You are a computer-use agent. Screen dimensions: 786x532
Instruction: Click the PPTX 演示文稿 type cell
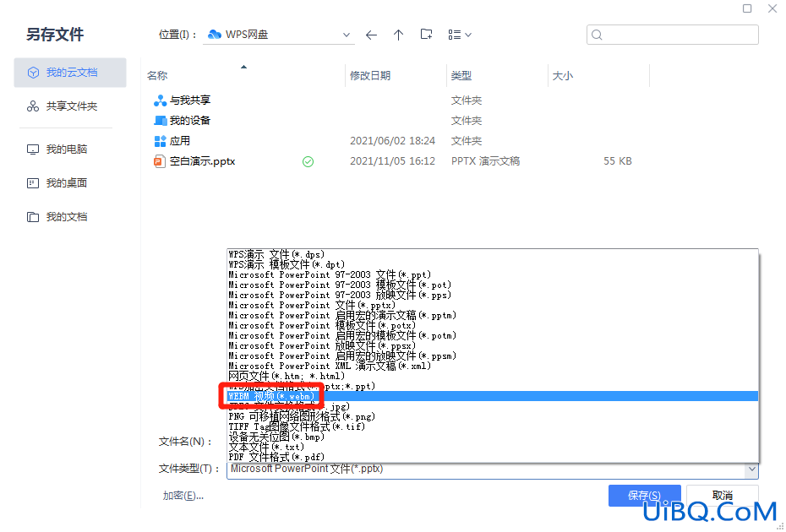point(485,161)
